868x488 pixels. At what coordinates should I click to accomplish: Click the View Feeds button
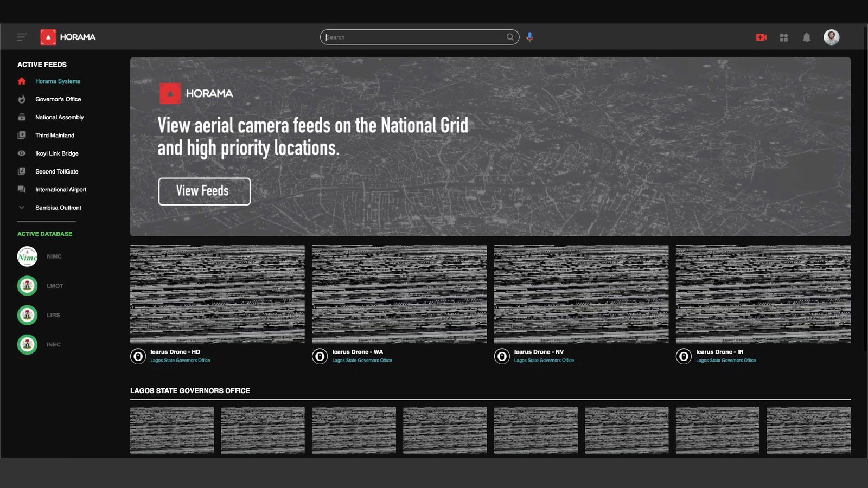(204, 191)
